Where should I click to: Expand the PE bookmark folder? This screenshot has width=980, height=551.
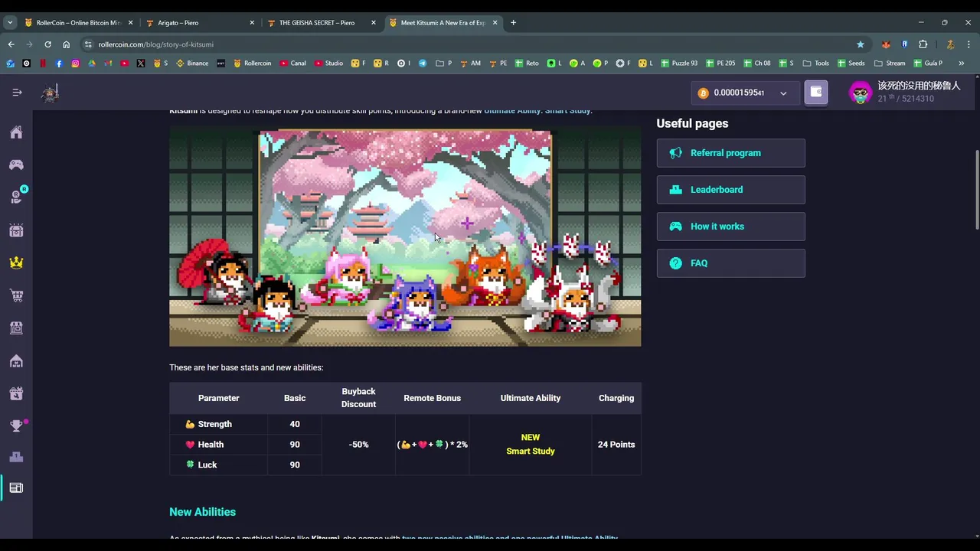(498, 64)
